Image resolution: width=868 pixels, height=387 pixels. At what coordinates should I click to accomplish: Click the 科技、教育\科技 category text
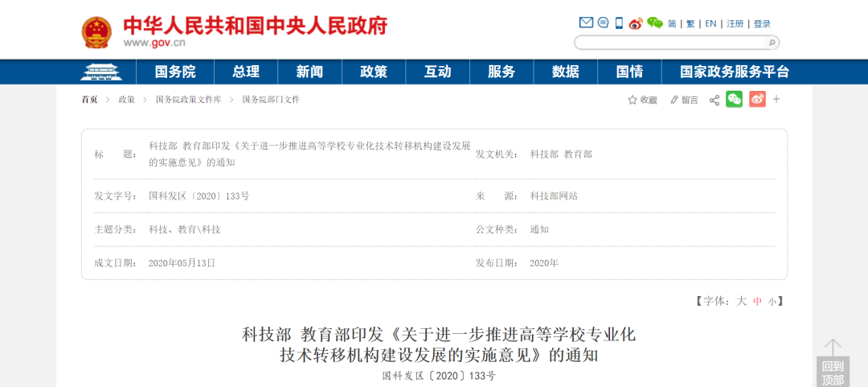click(x=184, y=229)
